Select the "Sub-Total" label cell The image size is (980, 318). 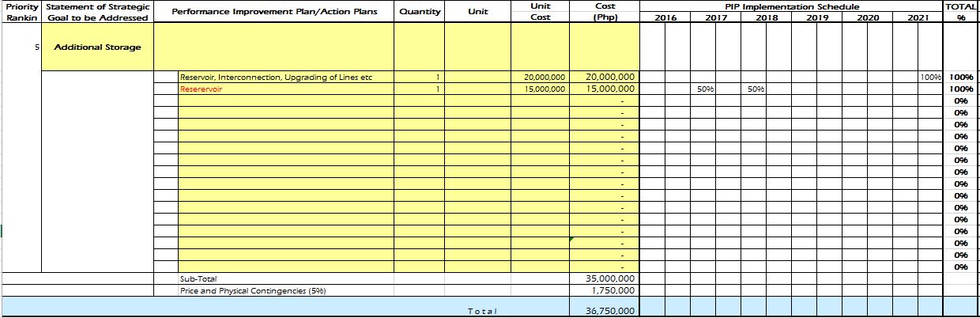285,278
